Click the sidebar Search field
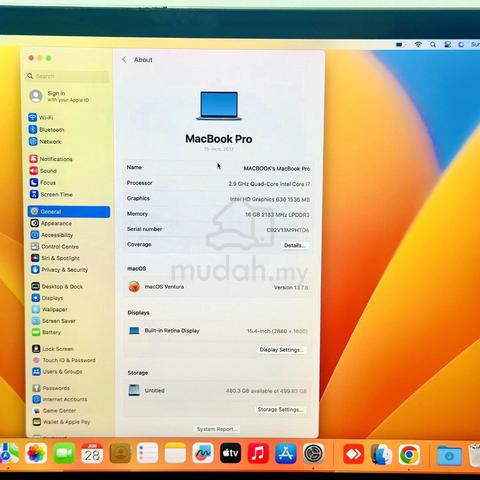Viewport: 480px width, 480px height. click(x=67, y=76)
